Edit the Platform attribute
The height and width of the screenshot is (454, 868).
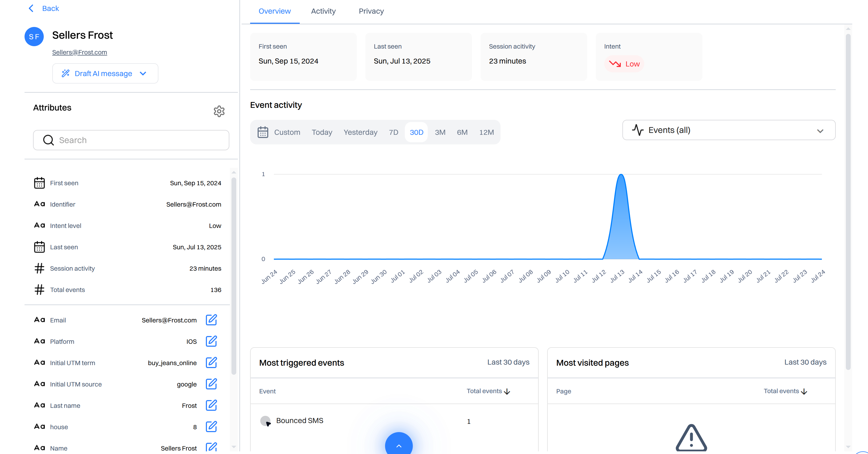coord(211,341)
